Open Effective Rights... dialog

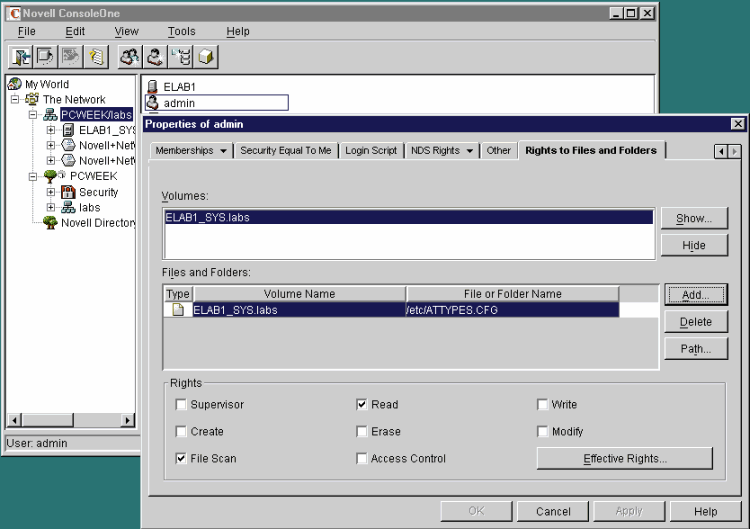click(x=625, y=459)
